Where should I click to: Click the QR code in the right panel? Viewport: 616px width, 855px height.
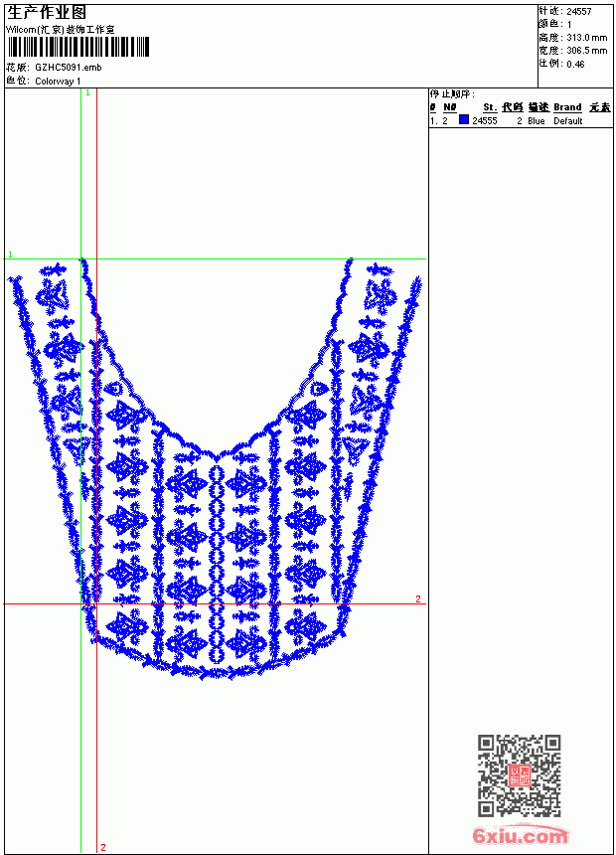(520, 774)
